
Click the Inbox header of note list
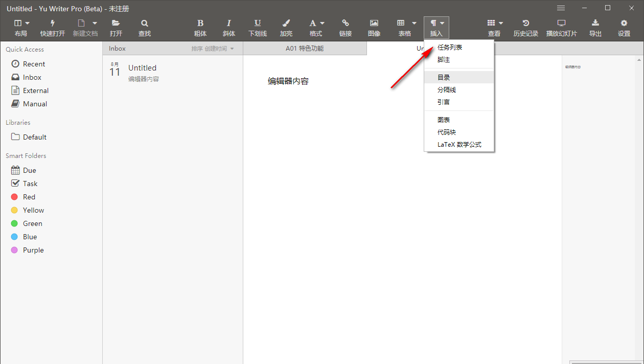click(117, 49)
